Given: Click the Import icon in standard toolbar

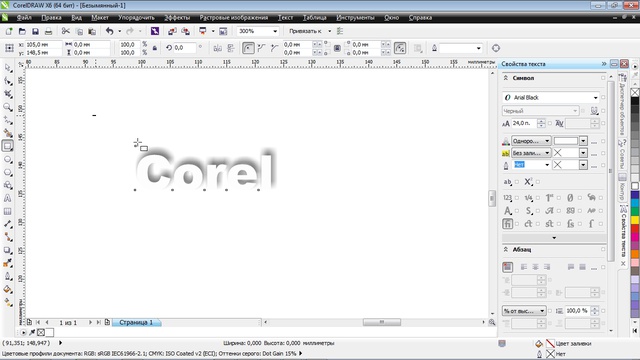Looking at the screenshot, I should (x=172, y=31).
